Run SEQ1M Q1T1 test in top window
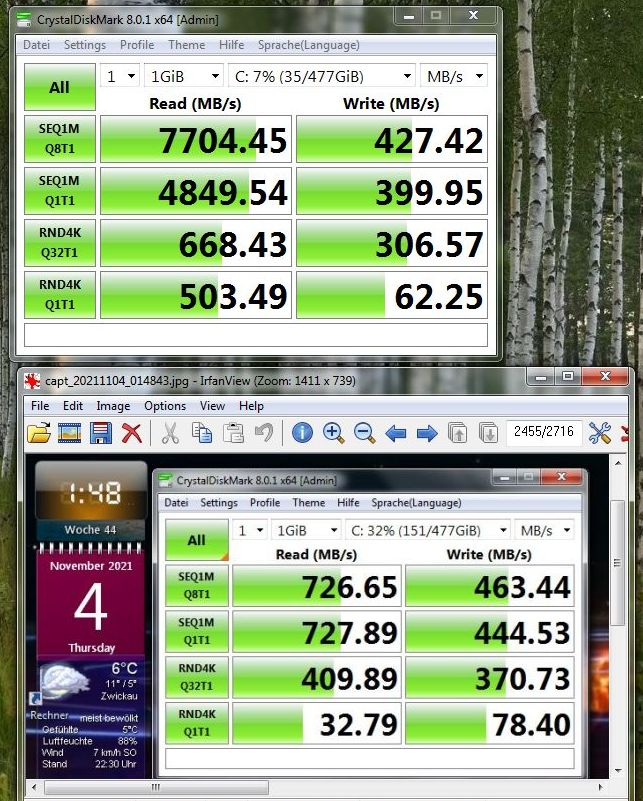The height and width of the screenshot is (801, 643). click(x=60, y=191)
